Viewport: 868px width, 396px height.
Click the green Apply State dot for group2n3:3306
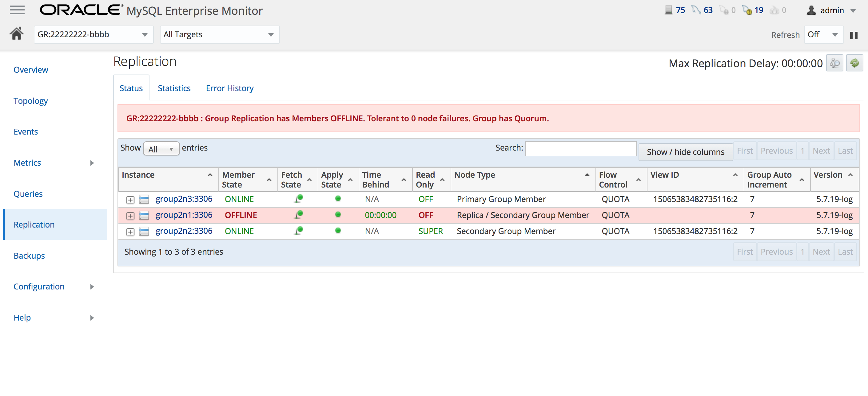pos(338,198)
